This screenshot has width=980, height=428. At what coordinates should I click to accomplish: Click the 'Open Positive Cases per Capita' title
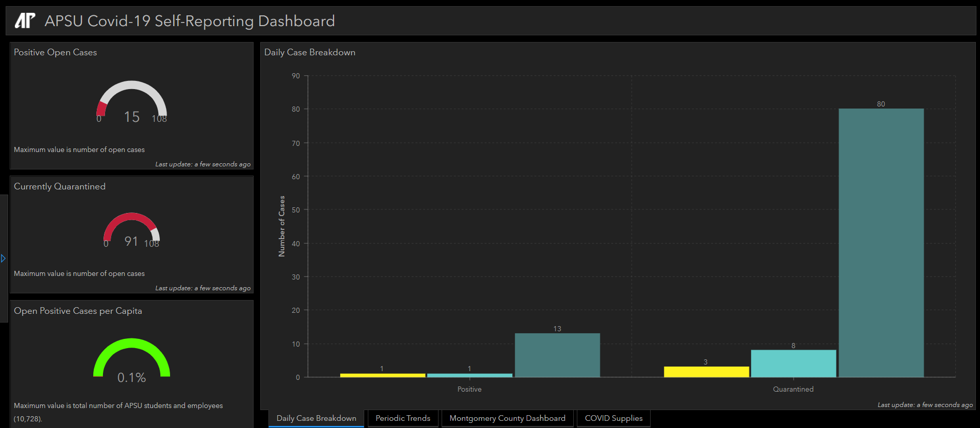tap(78, 311)
